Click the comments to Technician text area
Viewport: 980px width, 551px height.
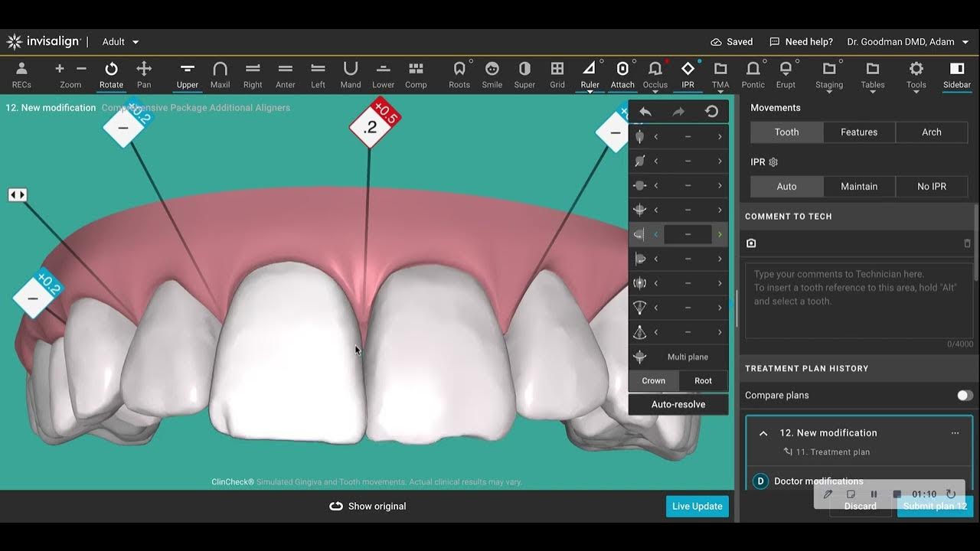(x=858, y=301)
